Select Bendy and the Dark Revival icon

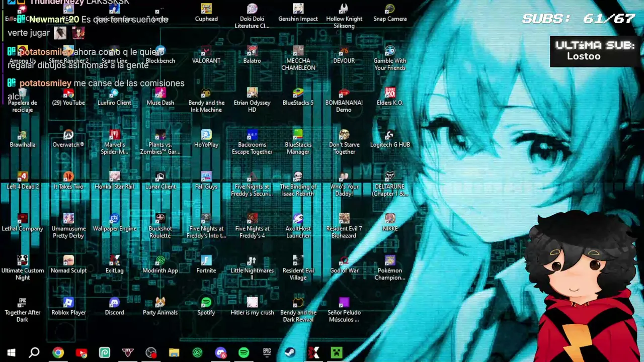click(x=298, y=310)
